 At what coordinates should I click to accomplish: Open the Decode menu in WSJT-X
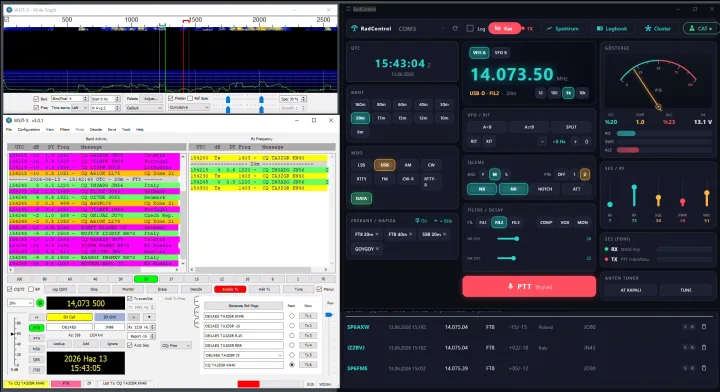[96, 129]
